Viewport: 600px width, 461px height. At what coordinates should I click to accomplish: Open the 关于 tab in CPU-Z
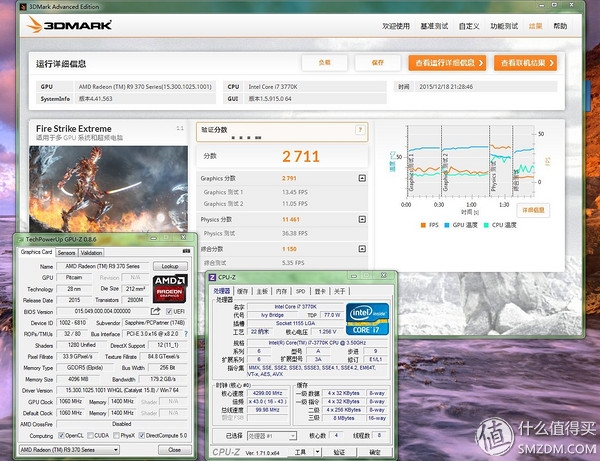tap(339, 291)
